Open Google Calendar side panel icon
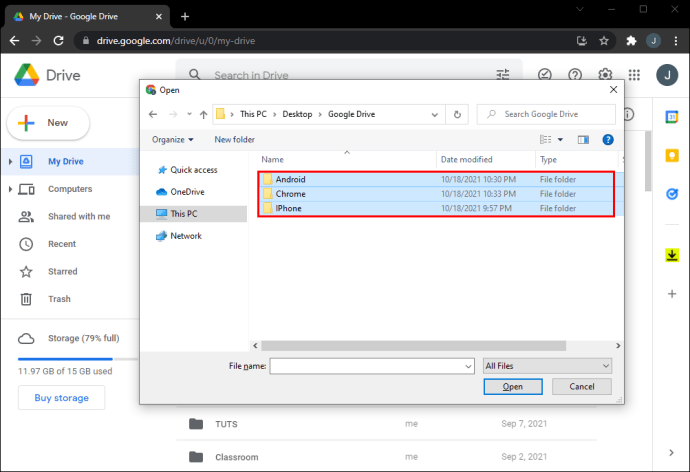Viewport: 690px width, 472px height. click(672, 117)
